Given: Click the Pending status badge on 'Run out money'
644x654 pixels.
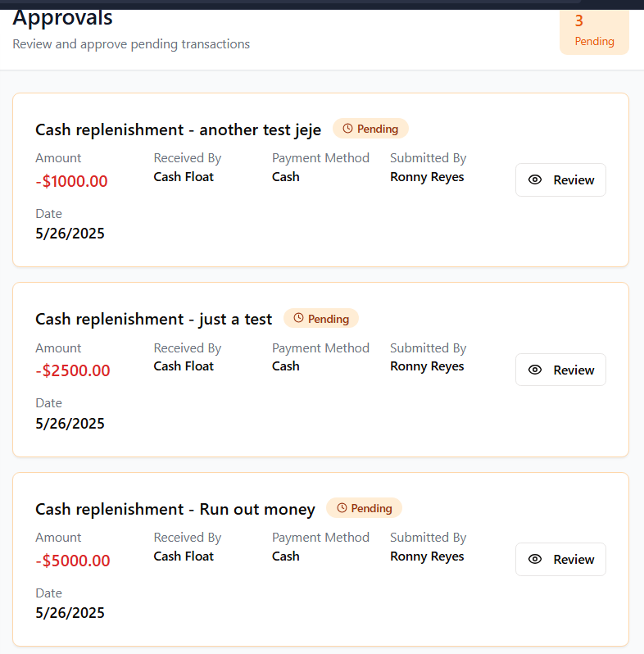Looking at the screenshot, I should [364, 508].
